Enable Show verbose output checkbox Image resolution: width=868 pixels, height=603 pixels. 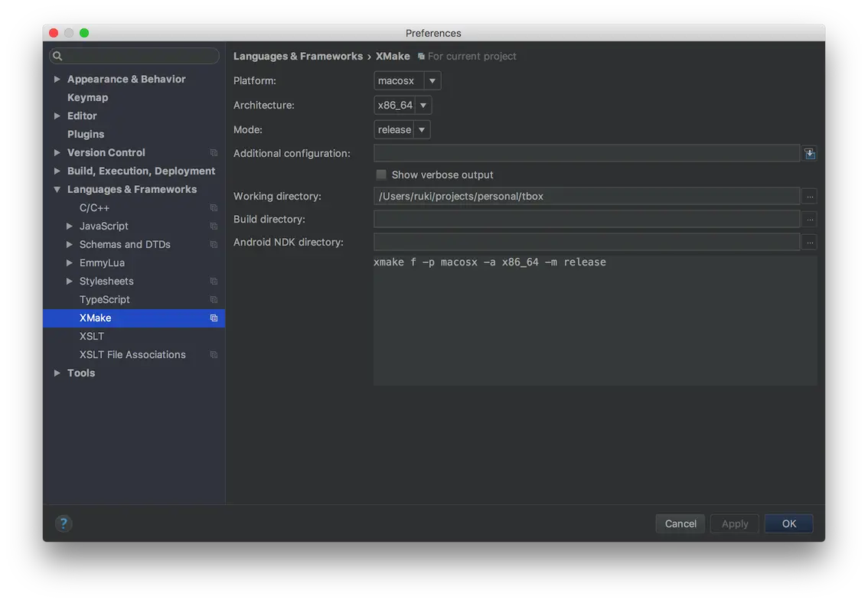381,174
